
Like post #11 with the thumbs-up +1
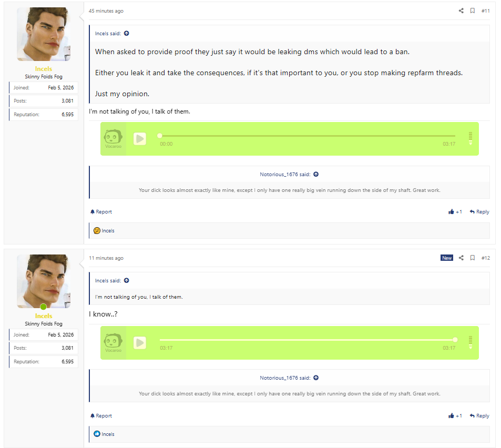(x=455, y=212)
